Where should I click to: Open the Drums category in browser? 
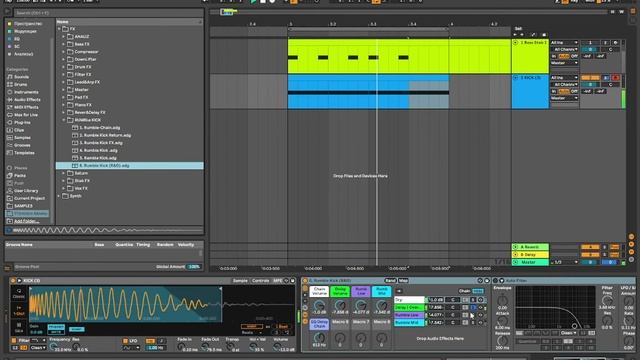(20, 84)
